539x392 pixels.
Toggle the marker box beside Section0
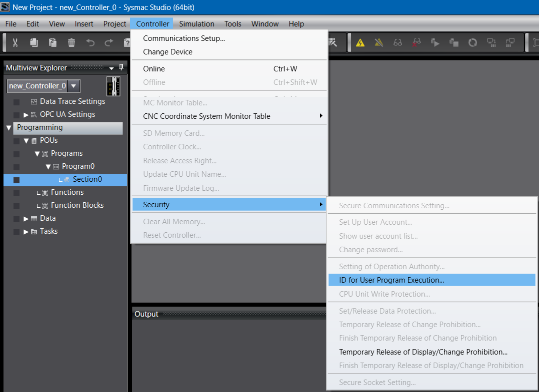coord(16,180)
